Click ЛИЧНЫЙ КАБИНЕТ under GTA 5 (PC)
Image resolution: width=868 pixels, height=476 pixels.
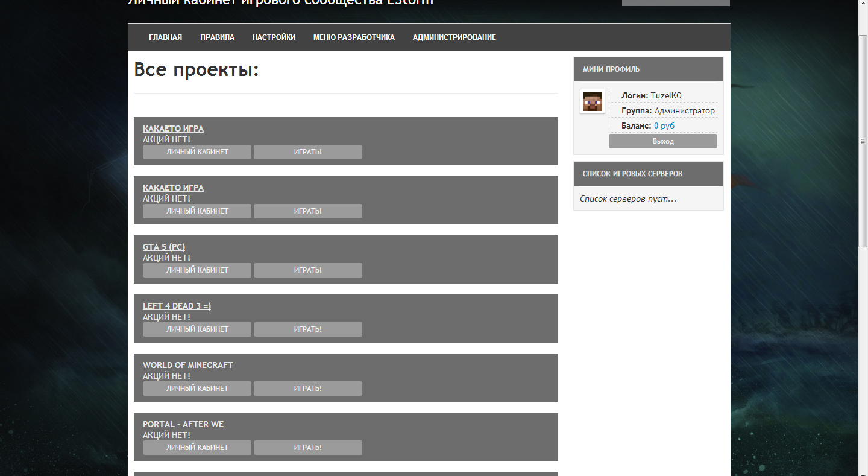click(x=197, y=270)
